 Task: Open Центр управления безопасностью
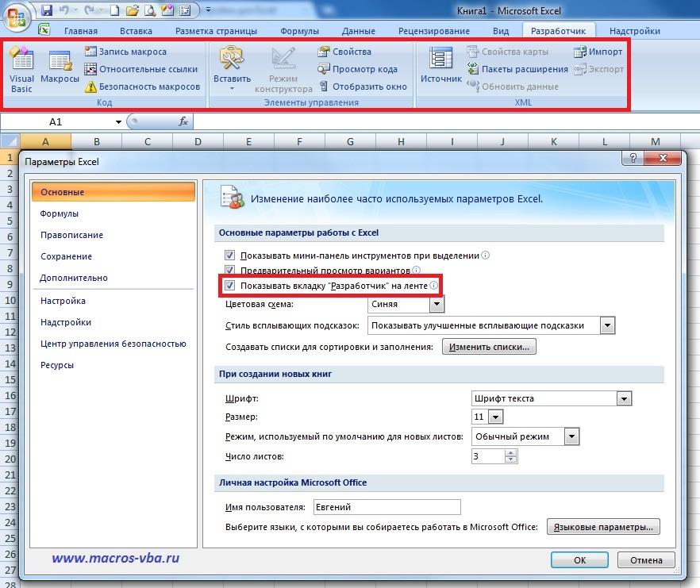[x=113, y=344]
